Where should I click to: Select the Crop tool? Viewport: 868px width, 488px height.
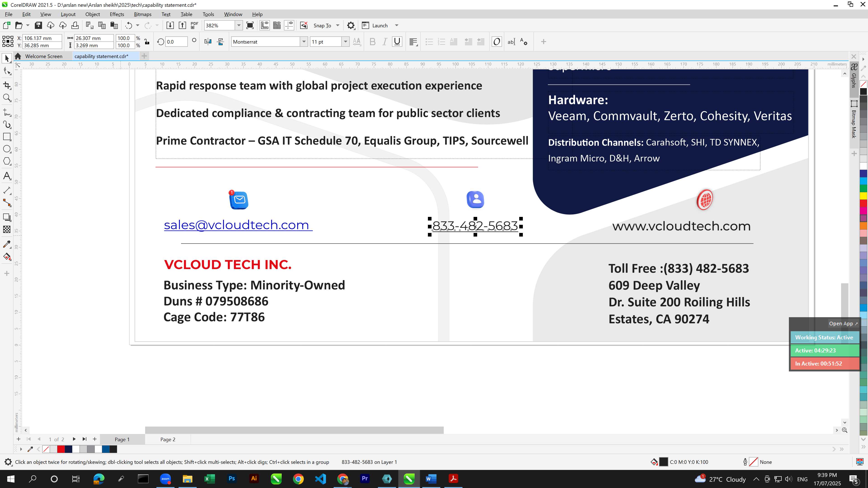click(x=7, y=85)
